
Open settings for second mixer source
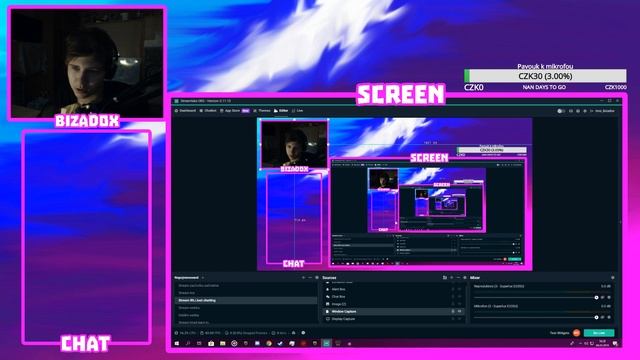click(609, 317)
